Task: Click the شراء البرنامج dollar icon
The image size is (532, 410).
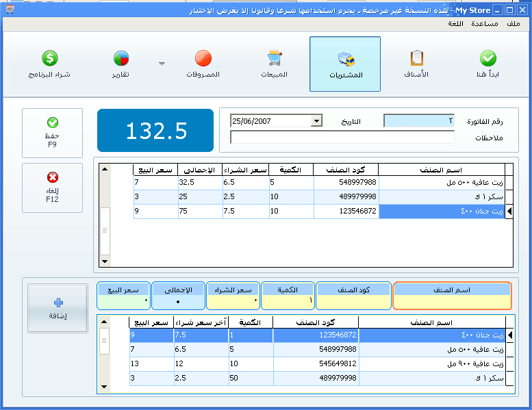Action: tap(50, 58)
